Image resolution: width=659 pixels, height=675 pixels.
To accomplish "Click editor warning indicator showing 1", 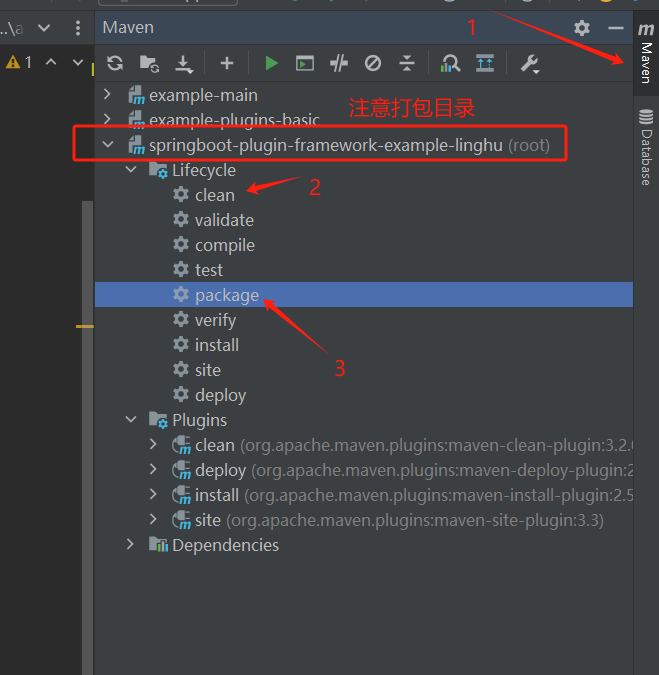I will [19, 62].
